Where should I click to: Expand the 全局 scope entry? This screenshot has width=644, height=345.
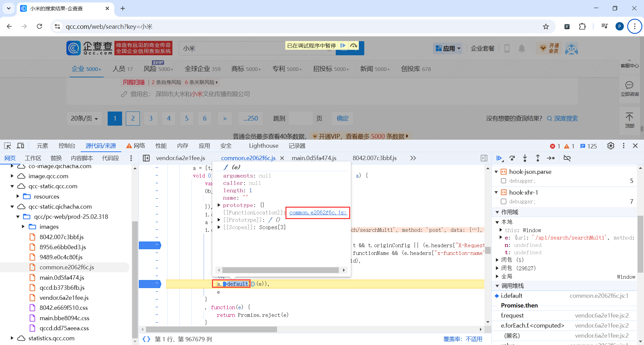(497, 276)
